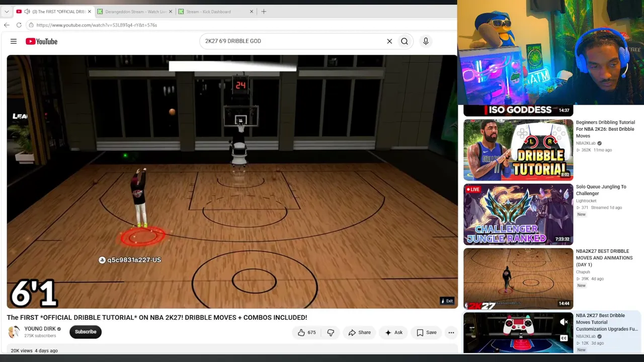
Task: Close the YouTube dribble tutorial tab
Action: [x=90, y=12]
